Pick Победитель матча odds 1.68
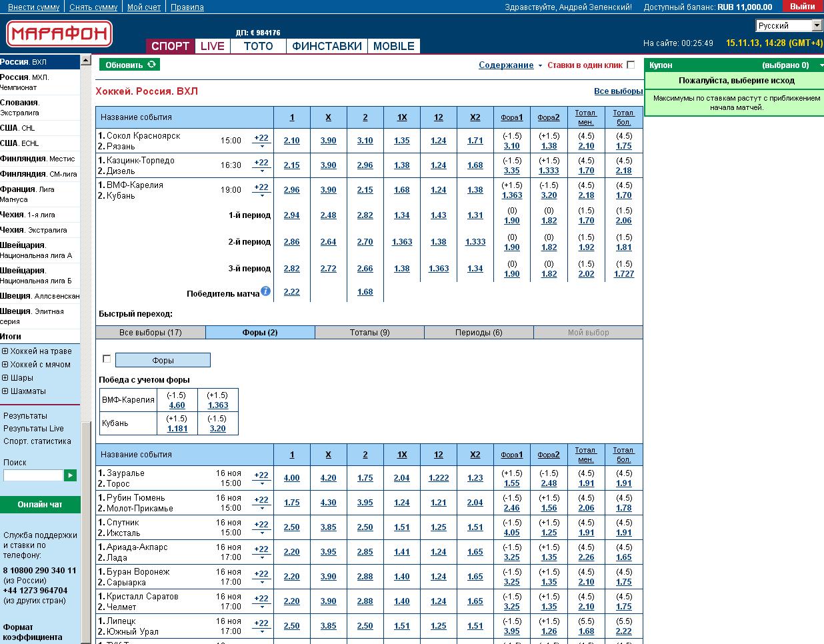The width and height of the screenshot is (824, 644). coord(365,292)
